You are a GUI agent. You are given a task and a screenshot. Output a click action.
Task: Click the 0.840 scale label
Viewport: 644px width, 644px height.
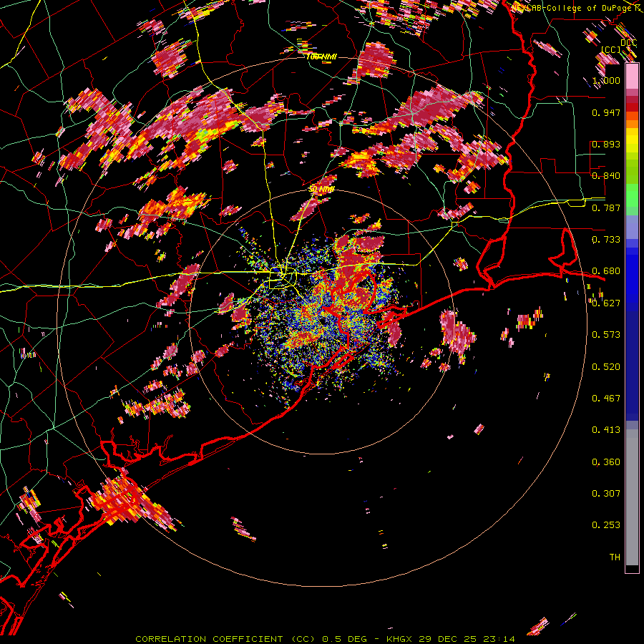point(606,176)
